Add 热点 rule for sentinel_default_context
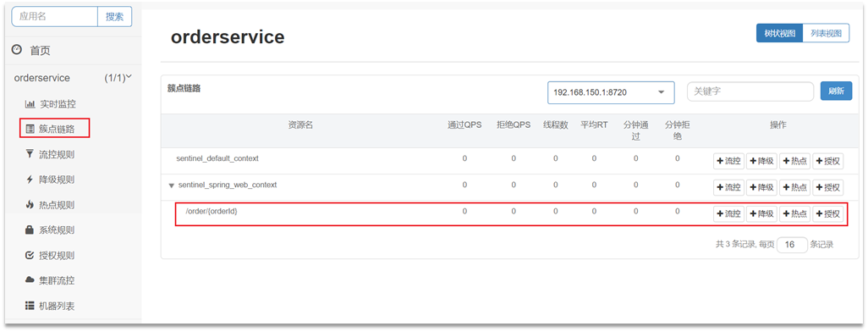 pos(795,161)
